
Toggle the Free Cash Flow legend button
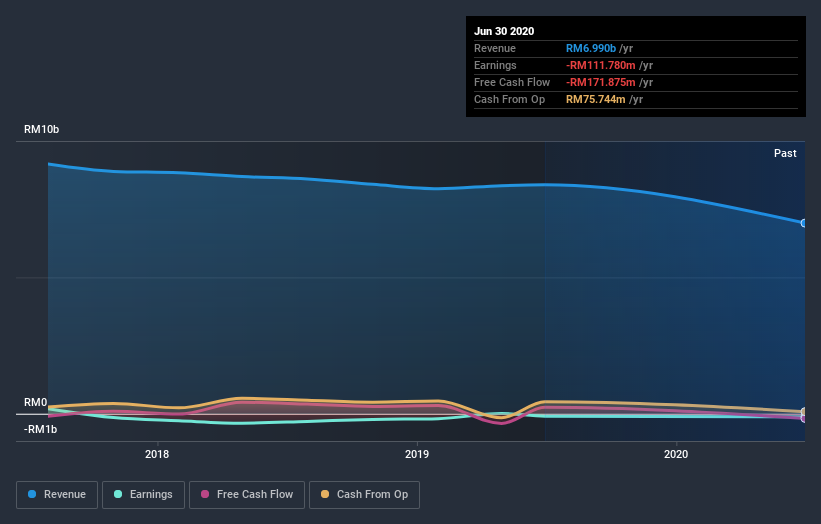coord(247,495)
